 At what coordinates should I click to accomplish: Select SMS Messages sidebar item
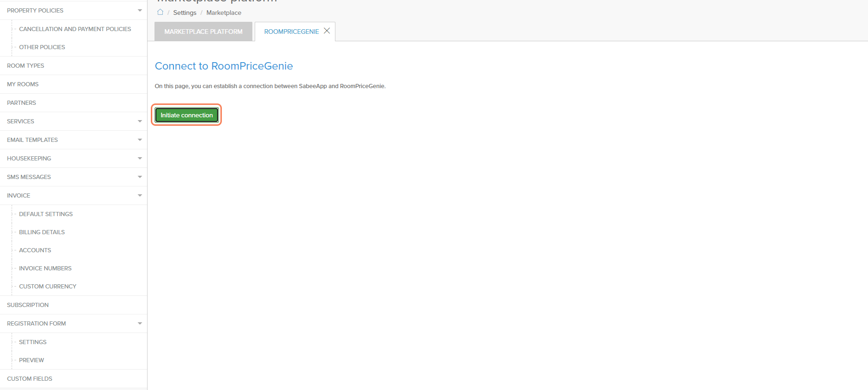coord(29,177)
